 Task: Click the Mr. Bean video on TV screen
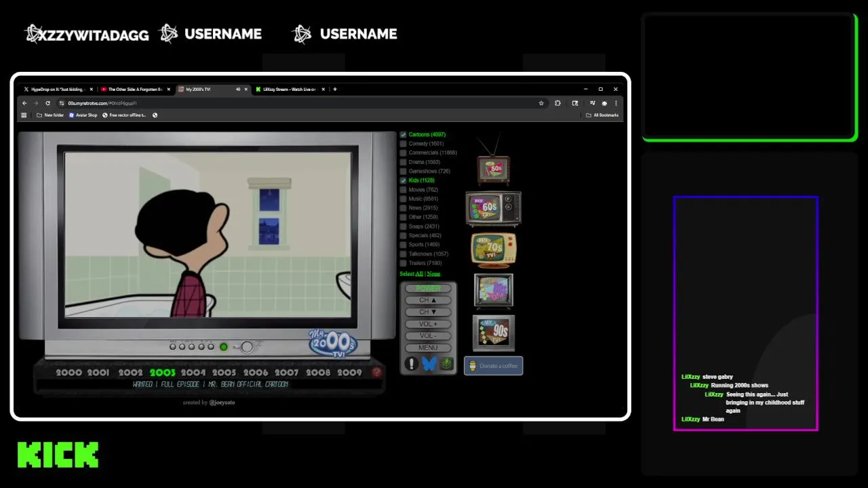click(208, 235)
